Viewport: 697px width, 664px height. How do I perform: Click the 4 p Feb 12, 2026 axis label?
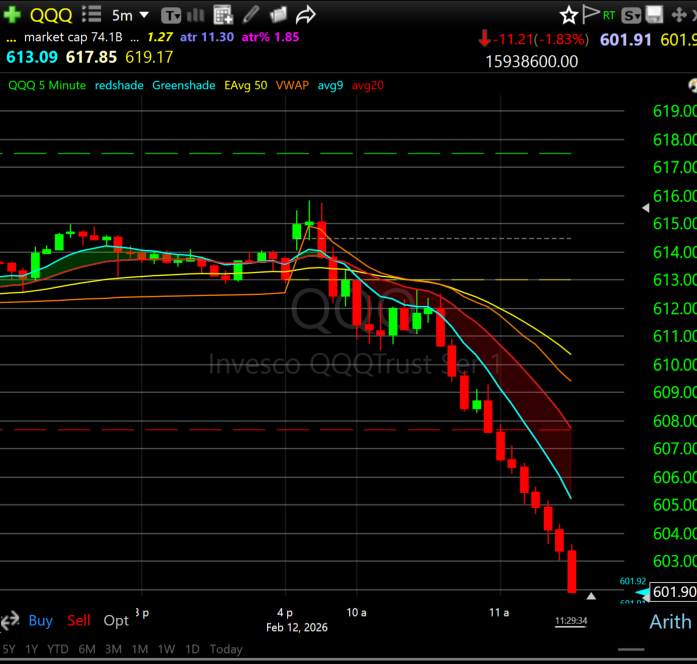coord(297,620)
